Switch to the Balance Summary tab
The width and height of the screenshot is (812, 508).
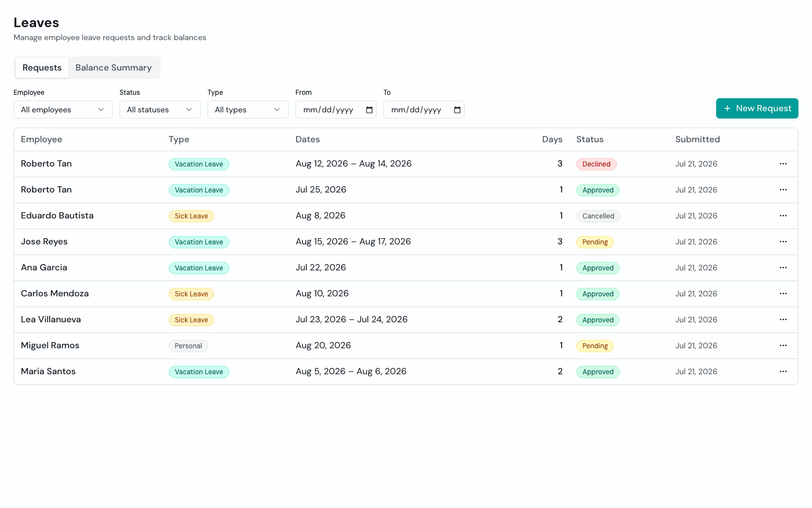(x=113, y=68)
